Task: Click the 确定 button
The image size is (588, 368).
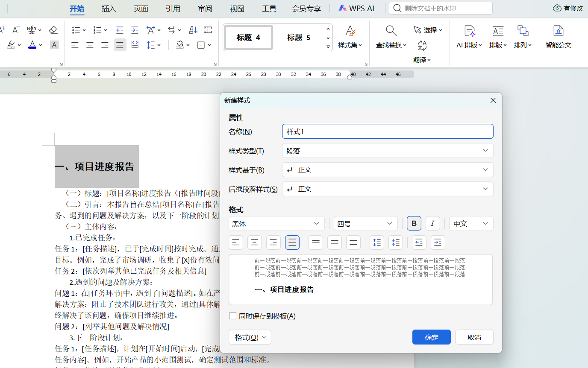Action: [431, 337]
